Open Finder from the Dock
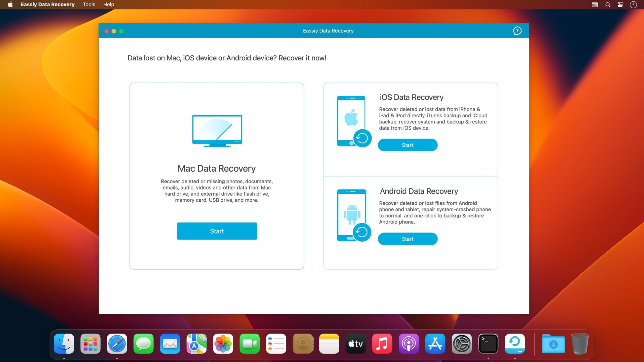The height and width of the screenshot is (362, 644). 64,344
